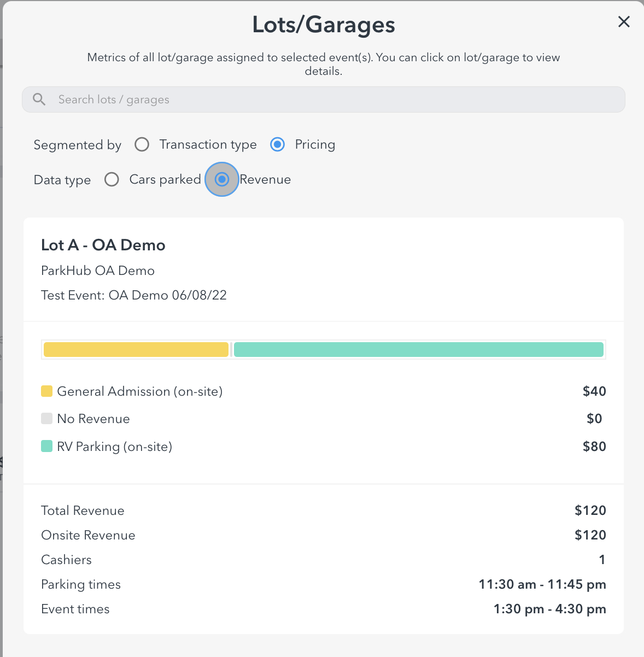Image resolution: width=644 pixels, height=657 pixels.
Task: Click the search magnifier icon
Action: [x=39, y=99]
